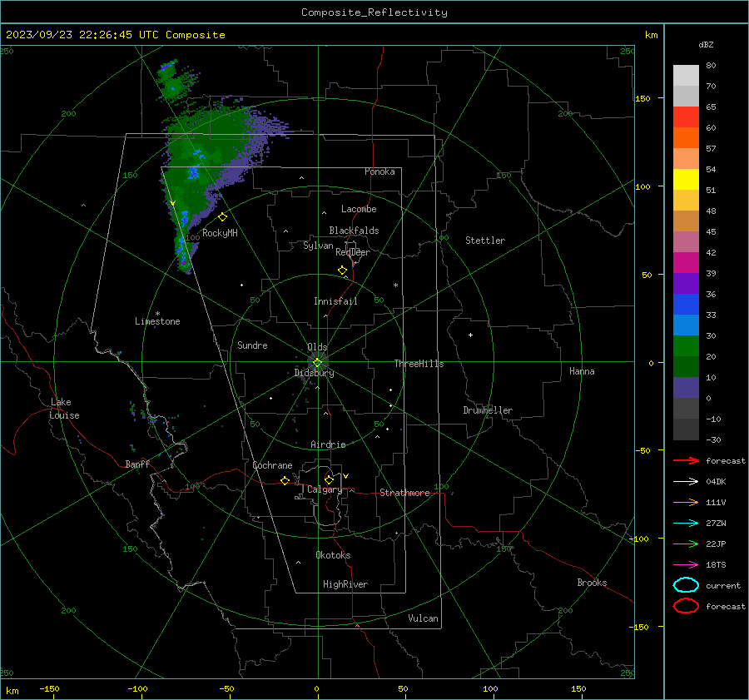The height and width of the screenshot is (700, 749).
Task: Click the Strathmore town label
Action: pos(405,493)
